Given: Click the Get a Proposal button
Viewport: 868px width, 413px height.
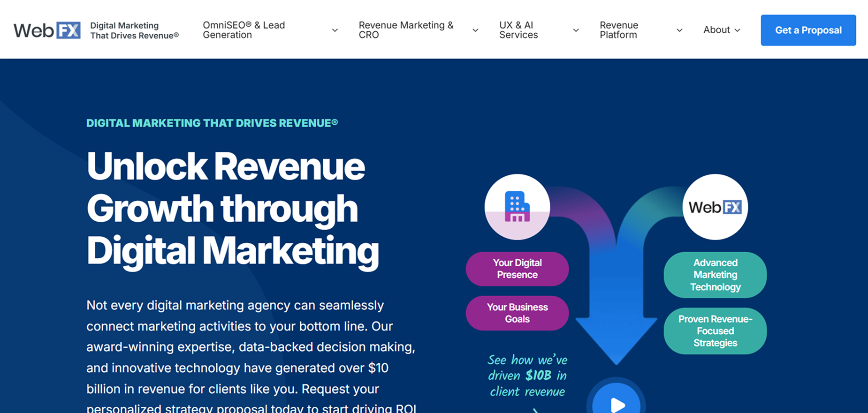Looking at the screenshot, I should tap(808, 30).
